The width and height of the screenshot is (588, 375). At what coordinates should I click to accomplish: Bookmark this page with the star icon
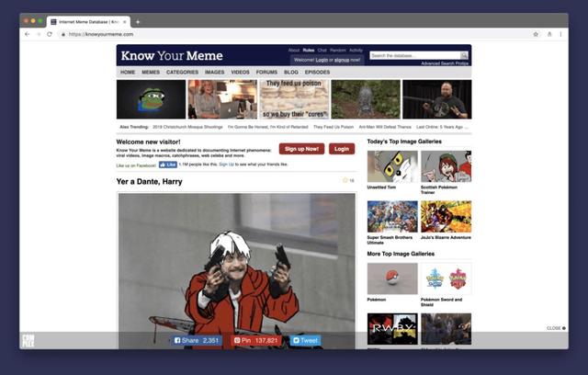click(x=536, y=34)
